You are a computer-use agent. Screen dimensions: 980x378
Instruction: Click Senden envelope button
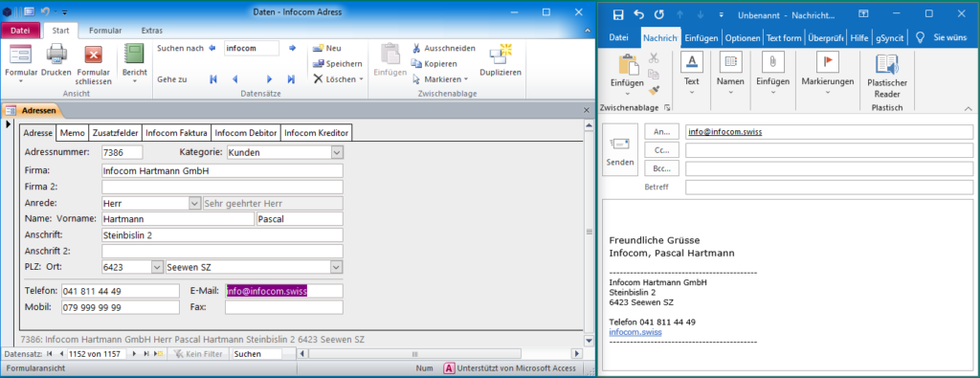619,150
